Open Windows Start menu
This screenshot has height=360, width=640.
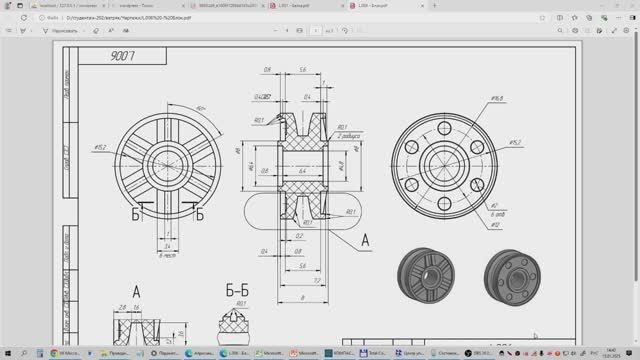[8, 353]
